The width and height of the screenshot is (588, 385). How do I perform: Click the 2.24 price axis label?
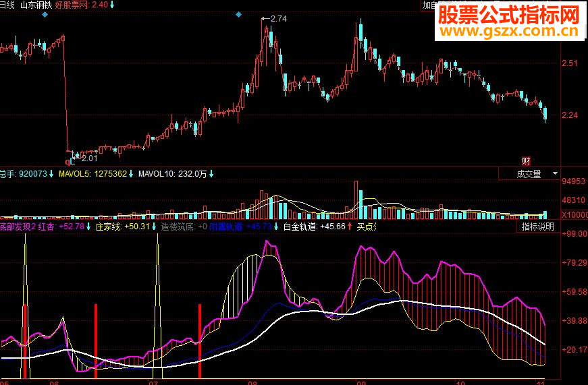[x=570, y=115]
